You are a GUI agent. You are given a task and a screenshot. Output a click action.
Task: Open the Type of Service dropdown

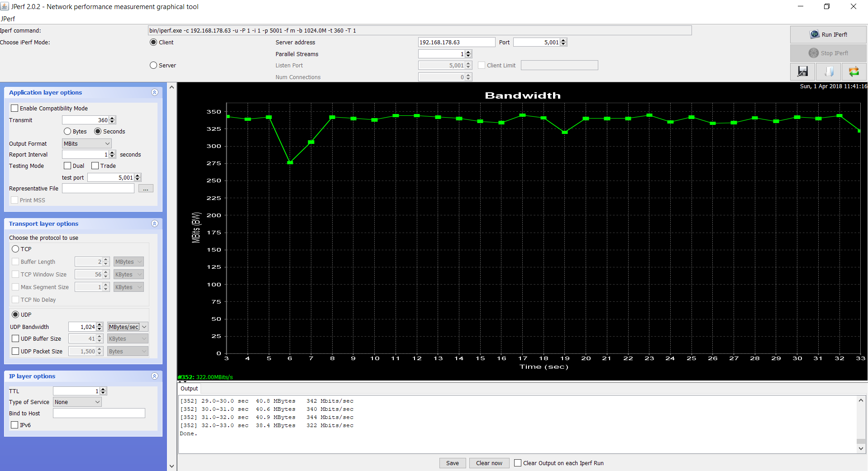point(77,402)
